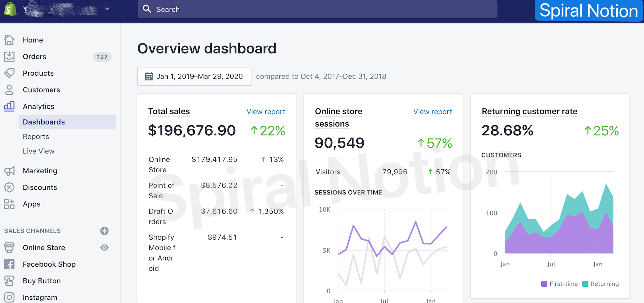Click the Buy Button icon
Screen dimensions: 644x303
tap(9, 281)
